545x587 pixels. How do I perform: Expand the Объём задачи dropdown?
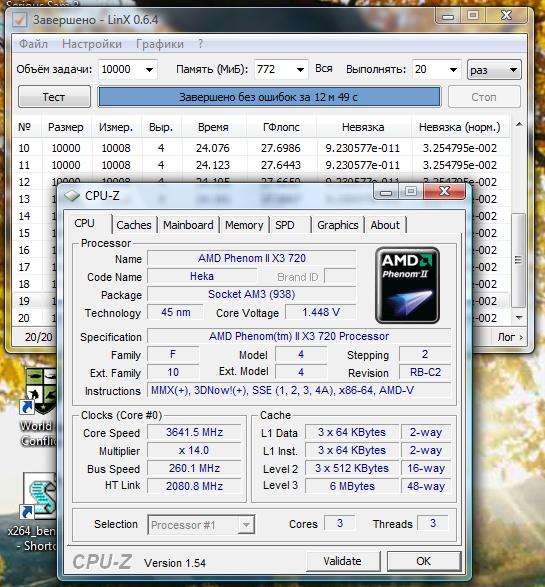pyautogui.click(x=149, y=70)
